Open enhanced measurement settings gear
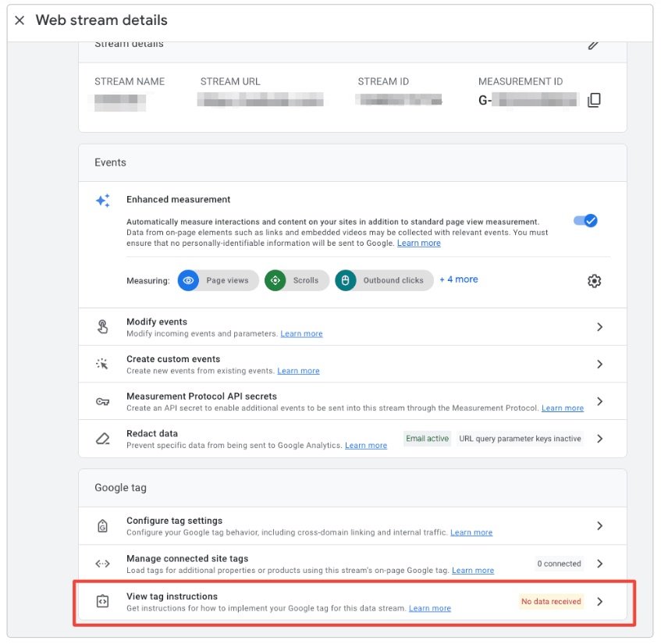Viewport: 661px width, 644px height. click(x=594, y=280)
